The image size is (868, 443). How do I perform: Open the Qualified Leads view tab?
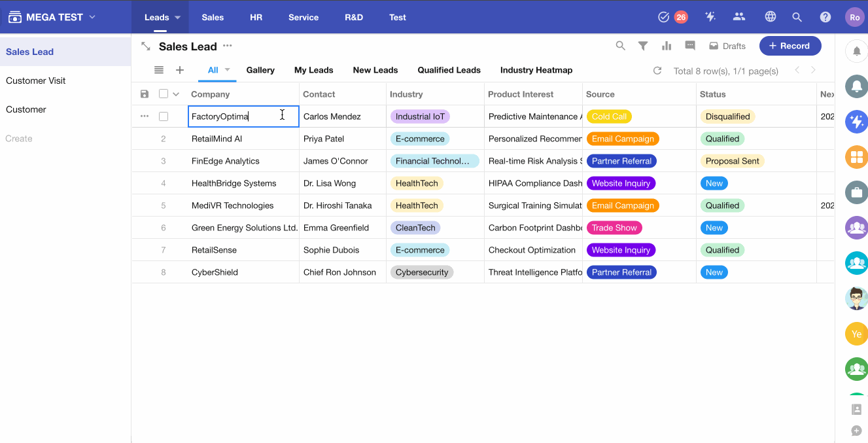[449, 70]
